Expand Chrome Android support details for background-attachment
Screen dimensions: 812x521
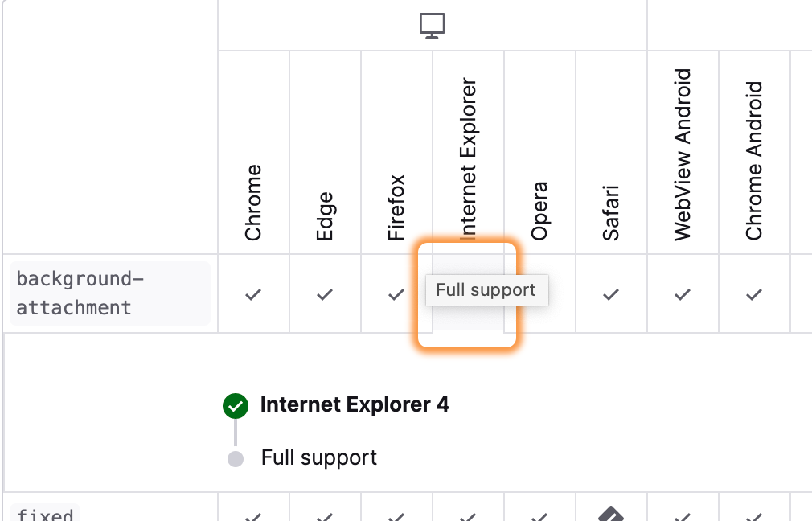pos(754,294)
